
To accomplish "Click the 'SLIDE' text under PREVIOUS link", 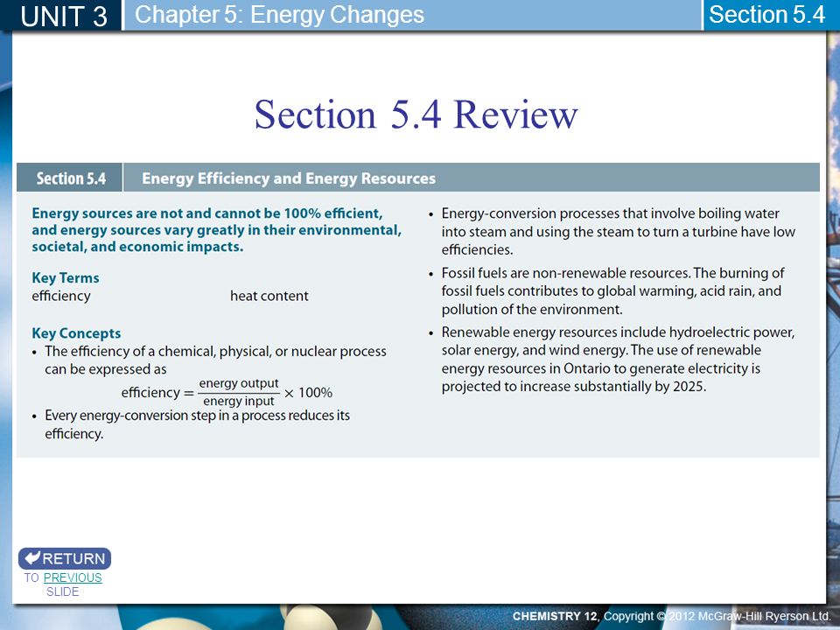I will [63, 591].
